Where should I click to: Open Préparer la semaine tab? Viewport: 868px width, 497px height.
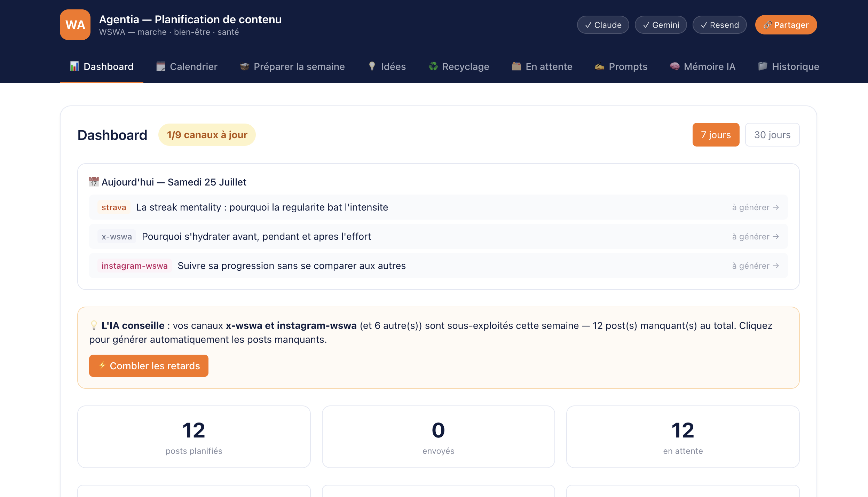292,66
